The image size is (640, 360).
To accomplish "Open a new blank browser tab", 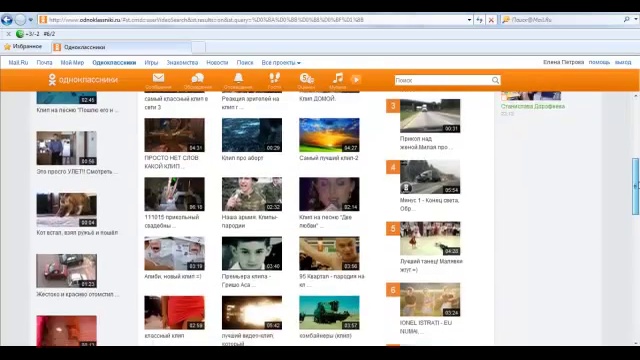I will 198,47.
